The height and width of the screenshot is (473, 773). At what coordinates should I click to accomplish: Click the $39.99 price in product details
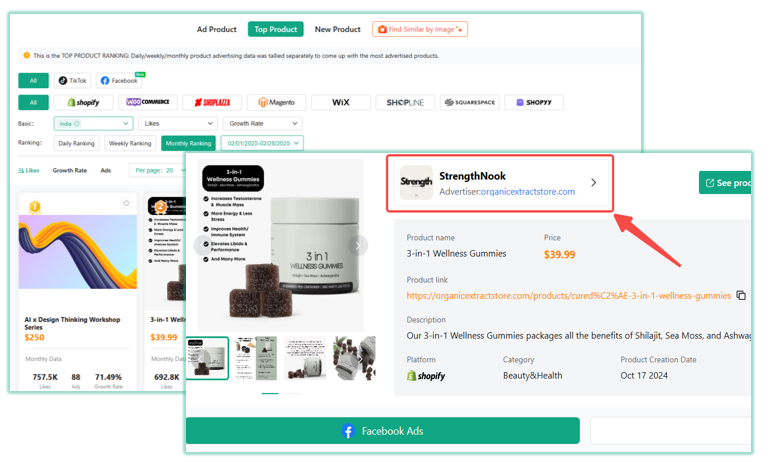coord(560,255)
